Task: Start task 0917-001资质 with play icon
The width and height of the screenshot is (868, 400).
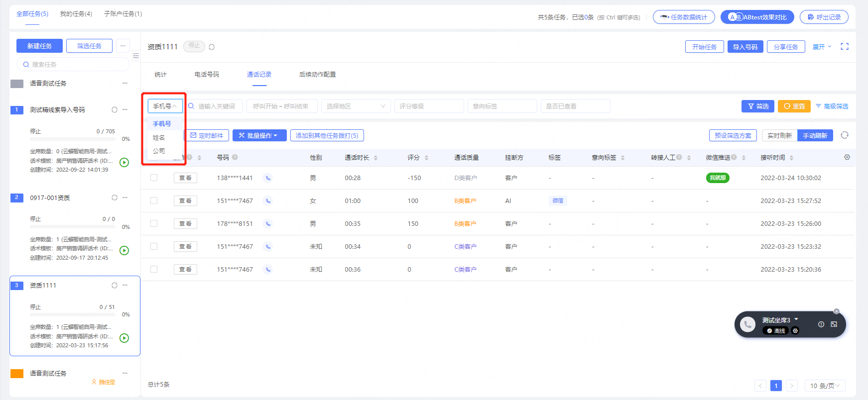Action: click(124, 250)
